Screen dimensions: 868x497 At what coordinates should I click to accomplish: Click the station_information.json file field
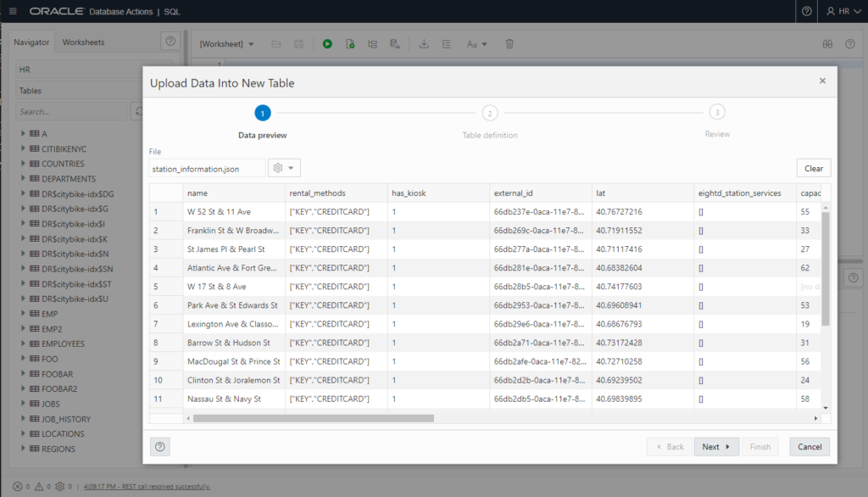207,169
